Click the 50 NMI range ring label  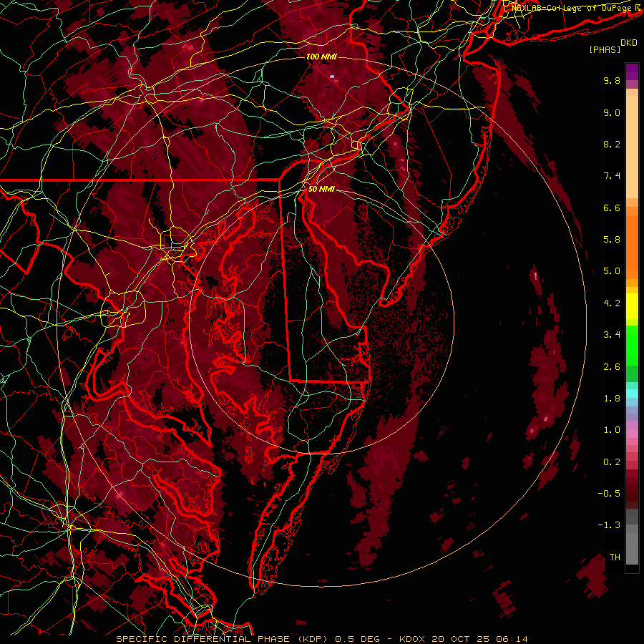pos(321,189)
